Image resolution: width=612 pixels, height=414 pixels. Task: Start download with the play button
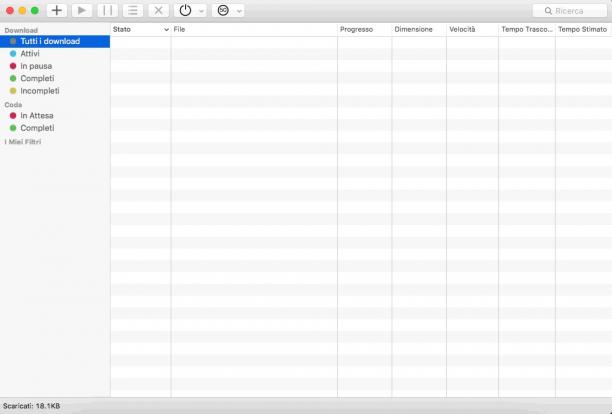click(82, 11)
